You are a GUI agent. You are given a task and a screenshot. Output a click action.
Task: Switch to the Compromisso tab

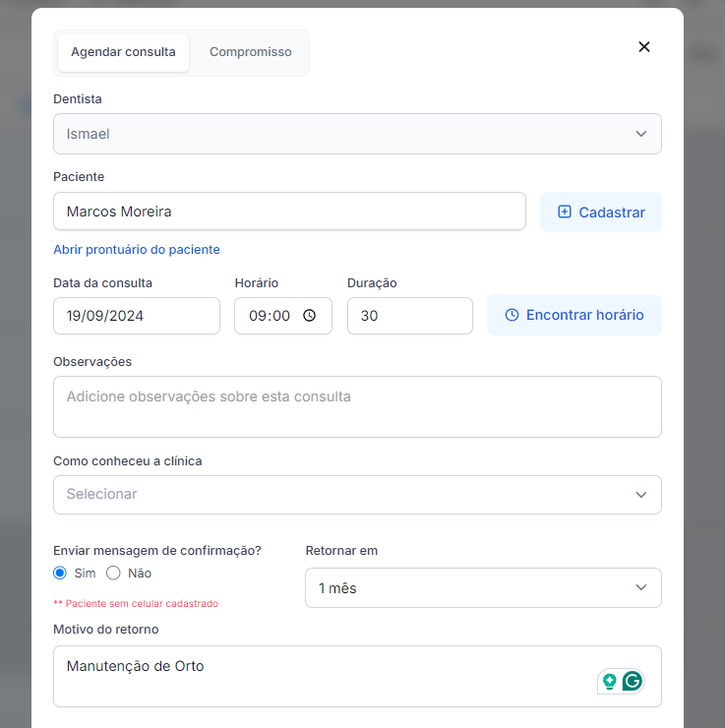point(250,52)
